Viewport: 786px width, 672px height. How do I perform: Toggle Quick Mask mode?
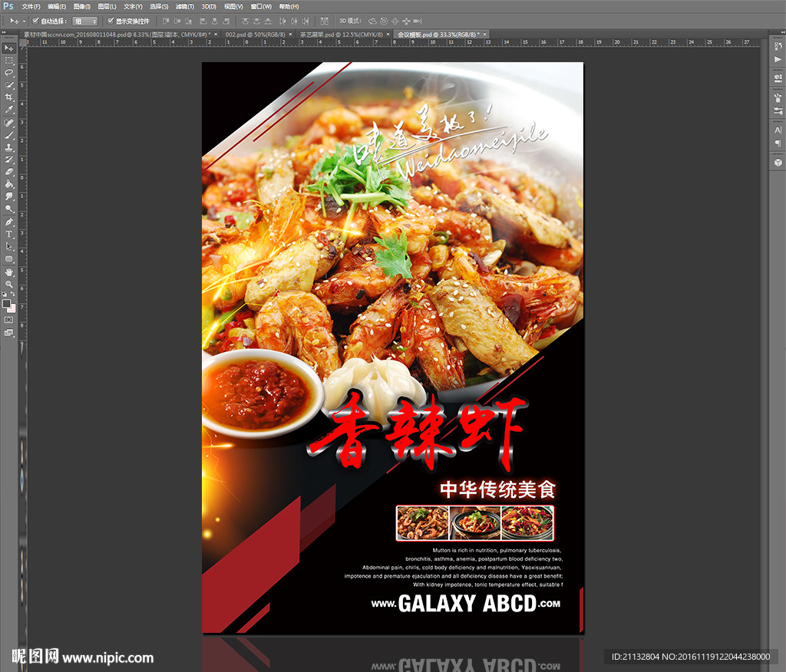(x=9, y=320)
